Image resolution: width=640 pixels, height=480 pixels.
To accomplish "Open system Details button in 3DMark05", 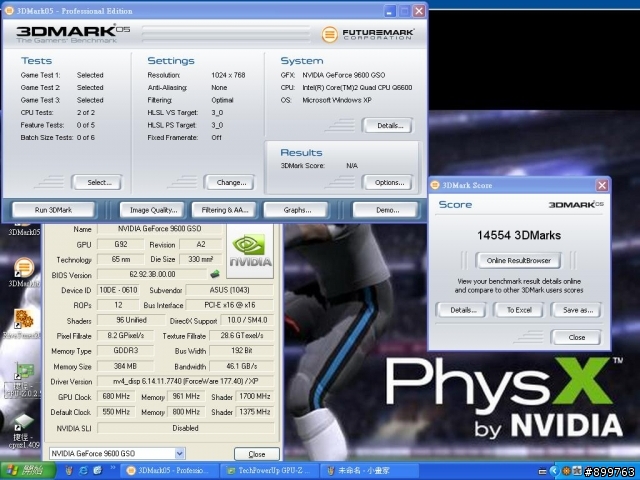I will 389,125.
